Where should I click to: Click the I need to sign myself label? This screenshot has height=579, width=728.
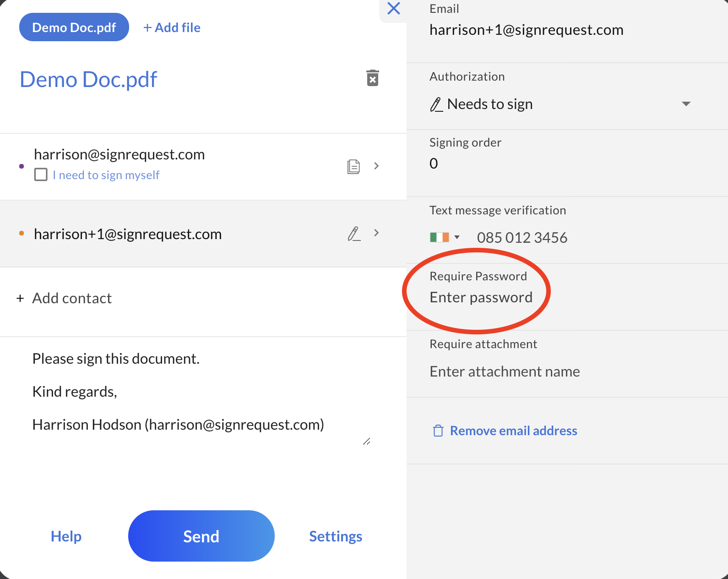[x=106, y=175]
